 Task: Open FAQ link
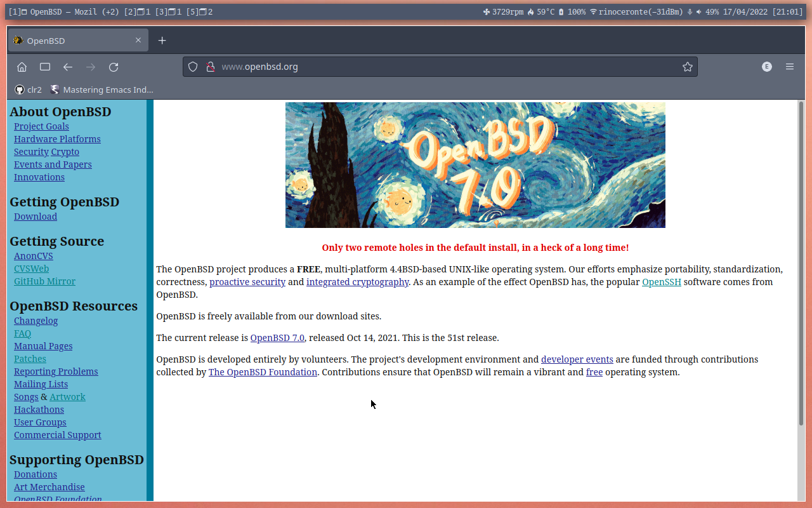22,333
